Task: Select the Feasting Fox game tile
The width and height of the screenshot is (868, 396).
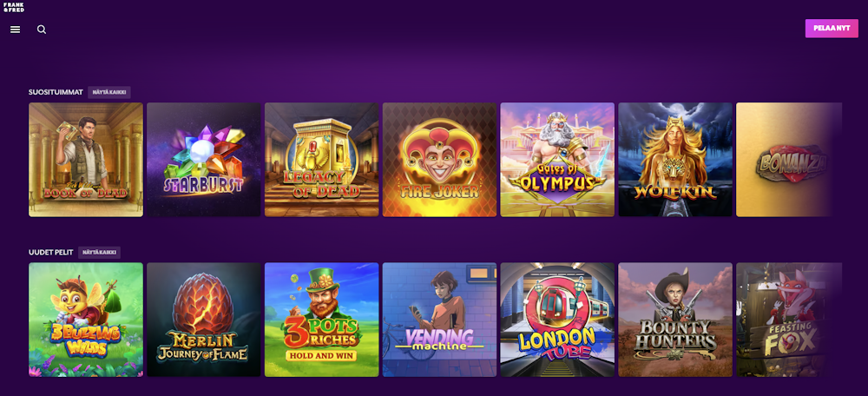Action: 789,320
